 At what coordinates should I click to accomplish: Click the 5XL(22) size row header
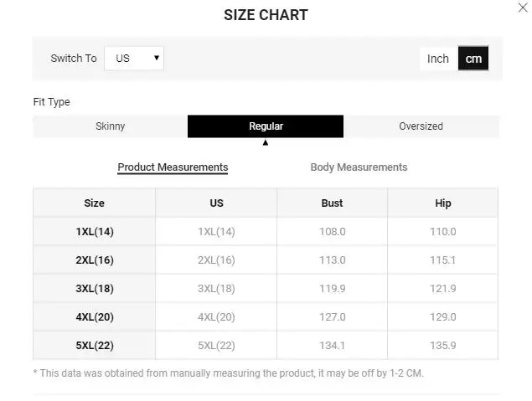coord(94,346)
